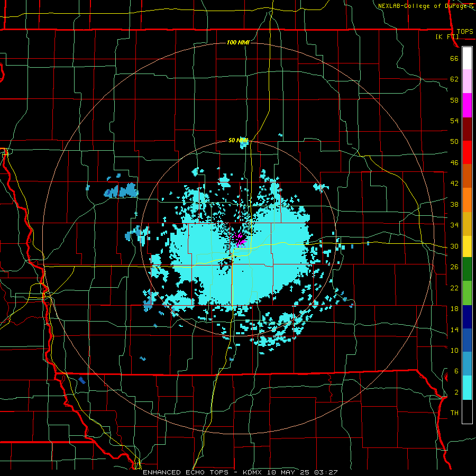Click the light green legend swatch
Screen dimensions: 476x476
pos(467,293)
